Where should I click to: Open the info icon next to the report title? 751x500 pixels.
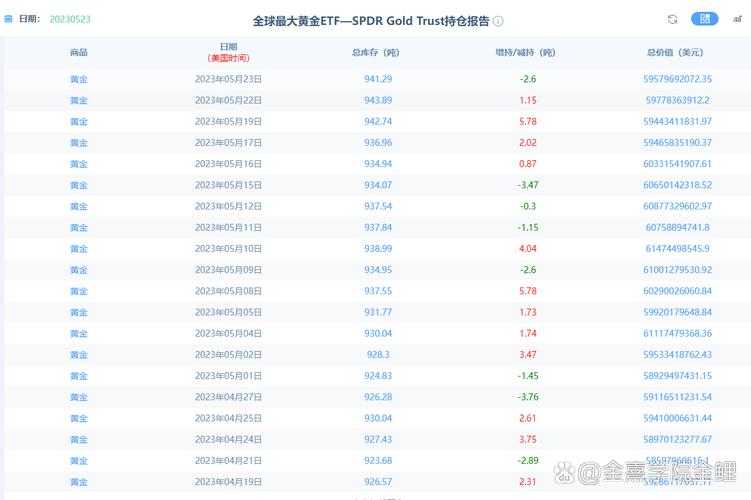pyautogui.click(x=498, y=21)
